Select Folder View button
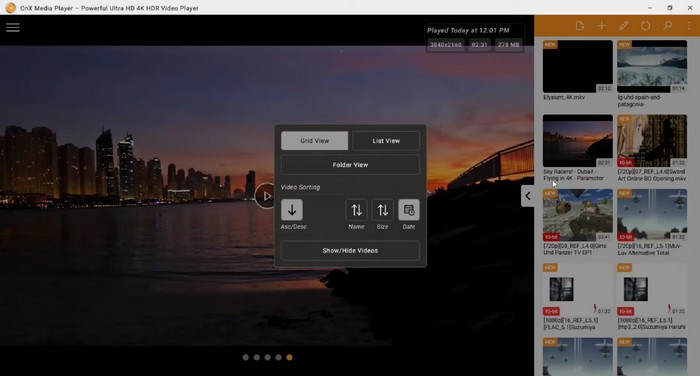The width and height of the screenshot is (700, 376). (350, 165)
